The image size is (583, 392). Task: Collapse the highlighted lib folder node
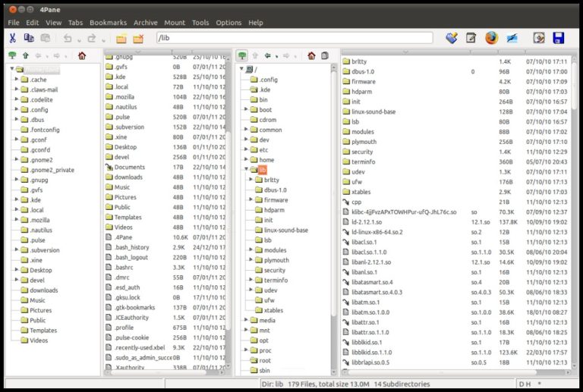[x=246, y=169]
